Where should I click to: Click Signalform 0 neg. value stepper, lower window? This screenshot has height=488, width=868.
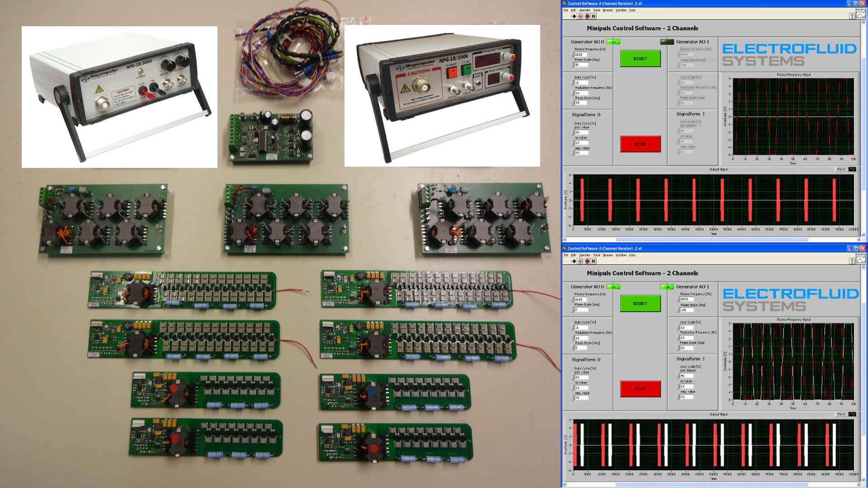(573, 398)
